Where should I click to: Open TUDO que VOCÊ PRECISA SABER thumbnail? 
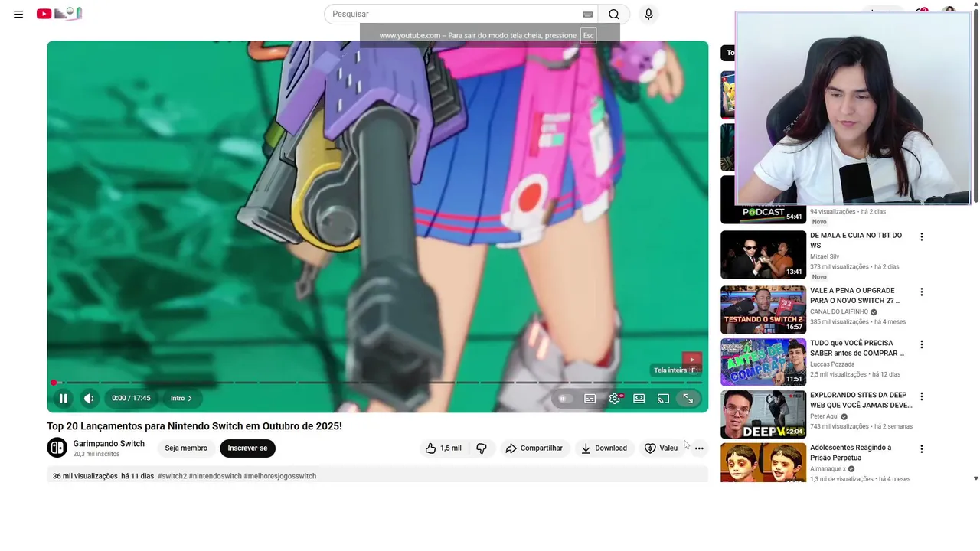click(763, 362)
